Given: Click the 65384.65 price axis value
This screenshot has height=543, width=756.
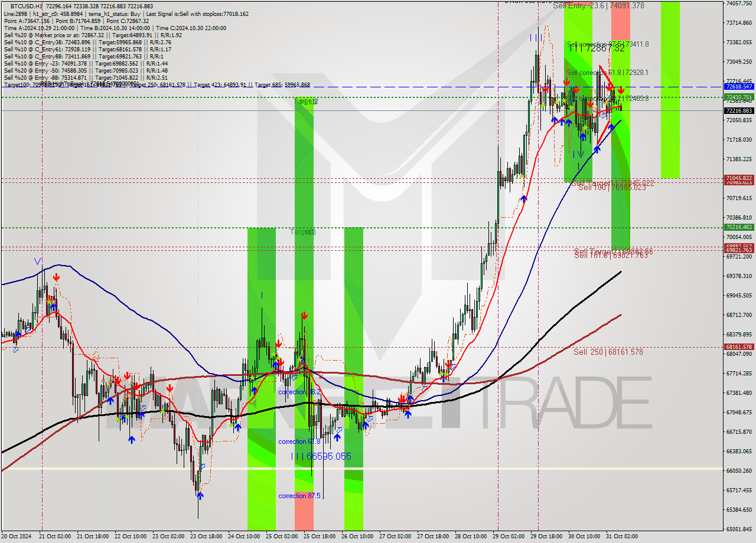Looking at the screenshot, I should (x=739, y=510).
